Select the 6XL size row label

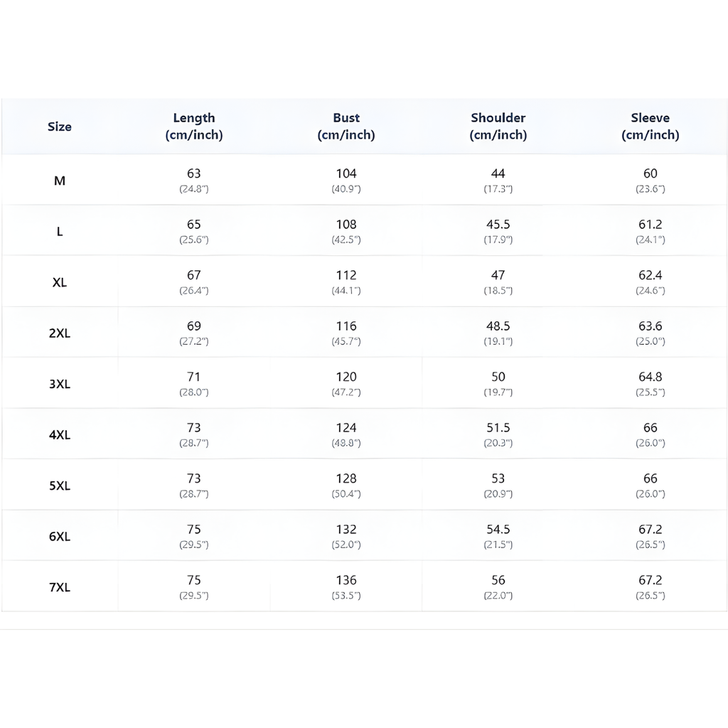click(x=60, y=537)
